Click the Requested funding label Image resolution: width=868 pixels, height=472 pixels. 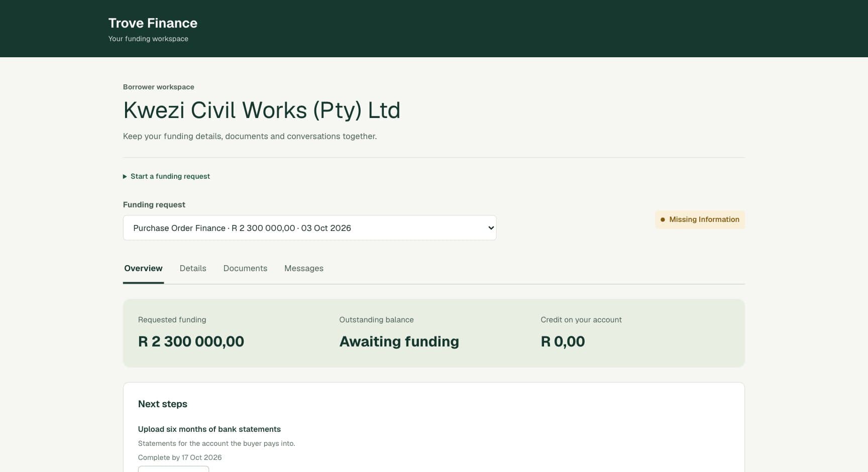pos(172,320)
